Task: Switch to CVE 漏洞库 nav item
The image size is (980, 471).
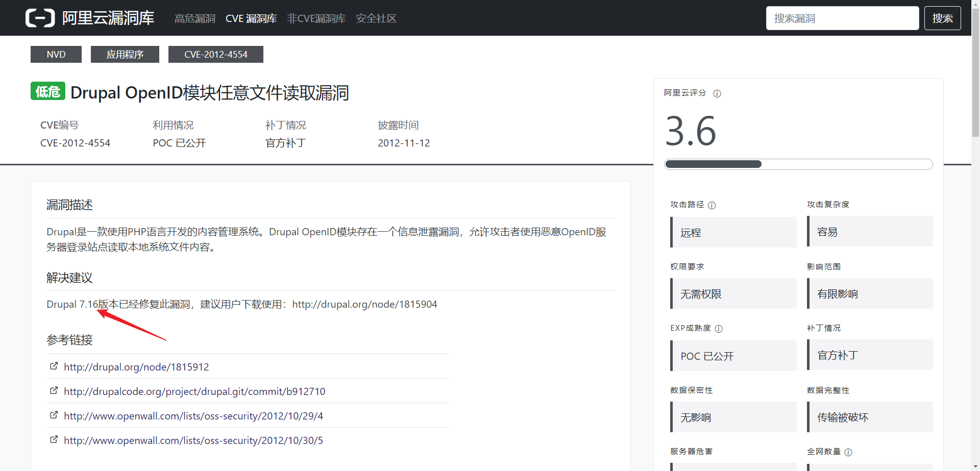Action: pyautogui.click(x=251, y=18)
